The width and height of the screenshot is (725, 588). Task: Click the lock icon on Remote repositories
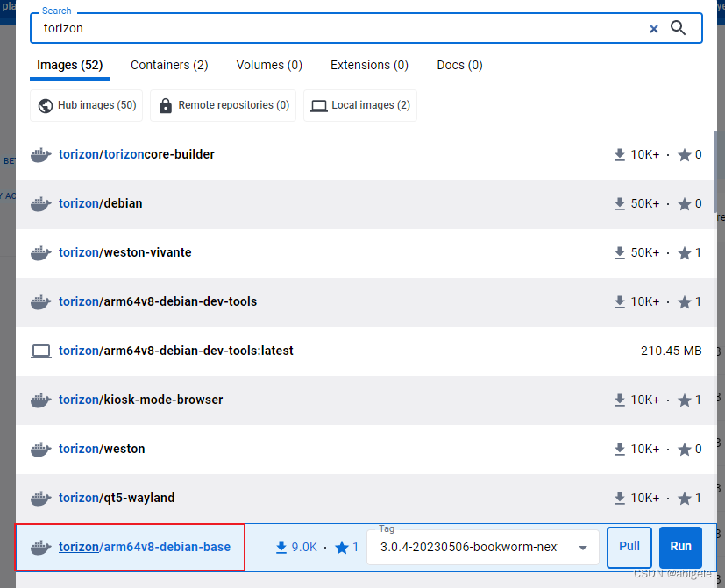[166, 105]
